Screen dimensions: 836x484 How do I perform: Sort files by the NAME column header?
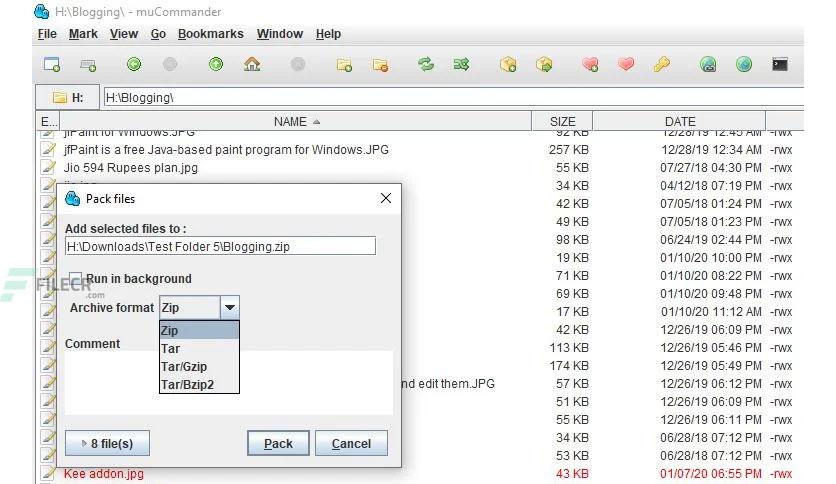coord(296,122)
